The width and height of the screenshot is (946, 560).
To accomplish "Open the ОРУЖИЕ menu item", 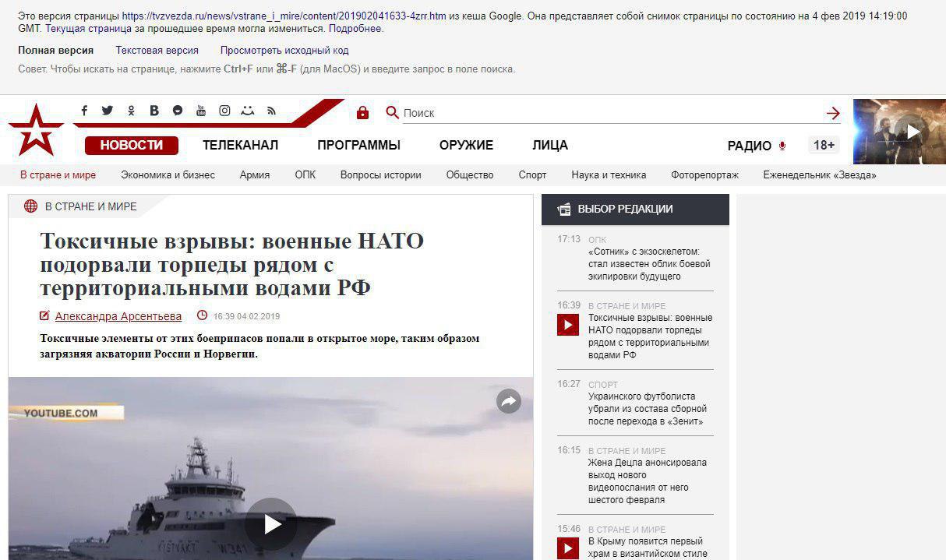I will pyautogui.click(x=466, y=146).
